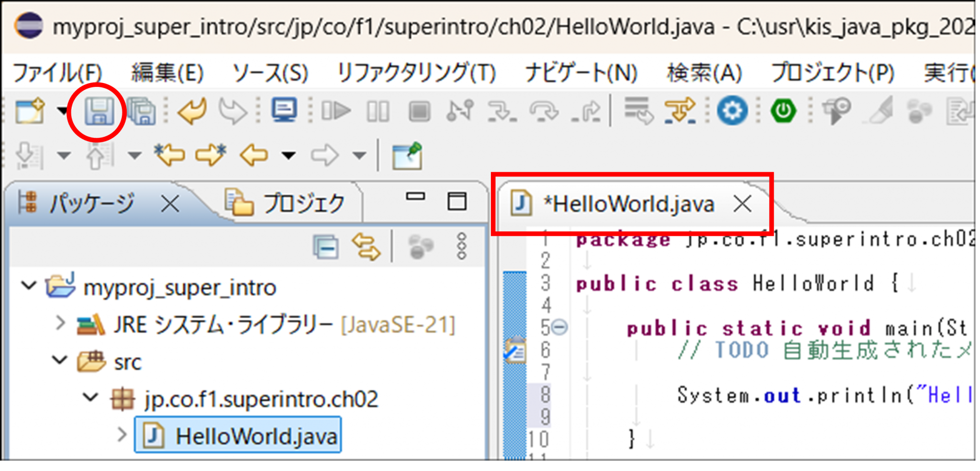Toggle Link with Editor in Package Explorer

pyautogui.click(x=366, y=247)
